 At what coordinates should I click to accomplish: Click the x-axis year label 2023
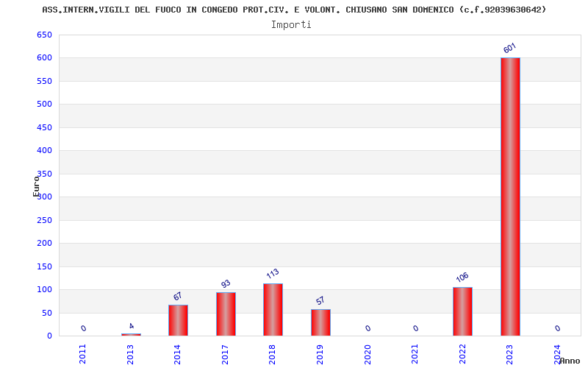pyautogui.click(x=509, y=354)
